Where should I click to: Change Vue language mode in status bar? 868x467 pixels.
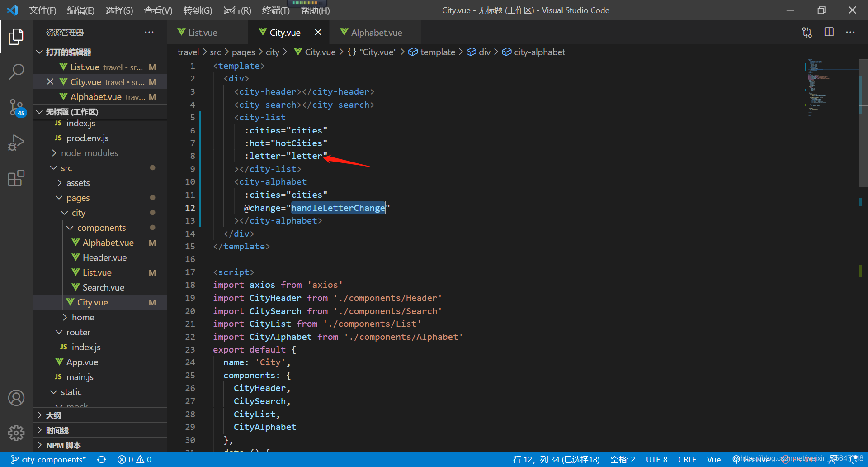tap(714, 459)
